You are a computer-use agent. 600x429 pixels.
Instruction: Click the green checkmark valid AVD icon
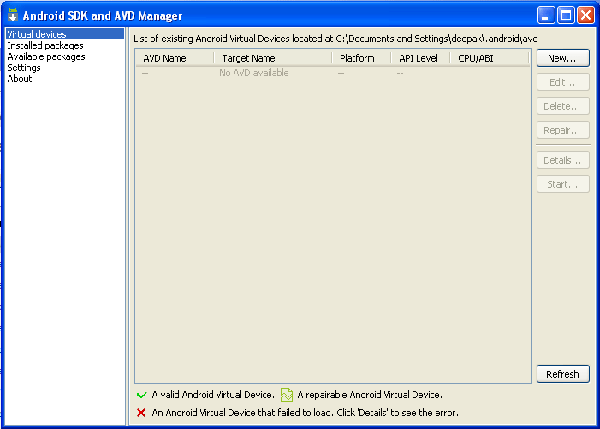pyautogui.click(x=142, y=395)
